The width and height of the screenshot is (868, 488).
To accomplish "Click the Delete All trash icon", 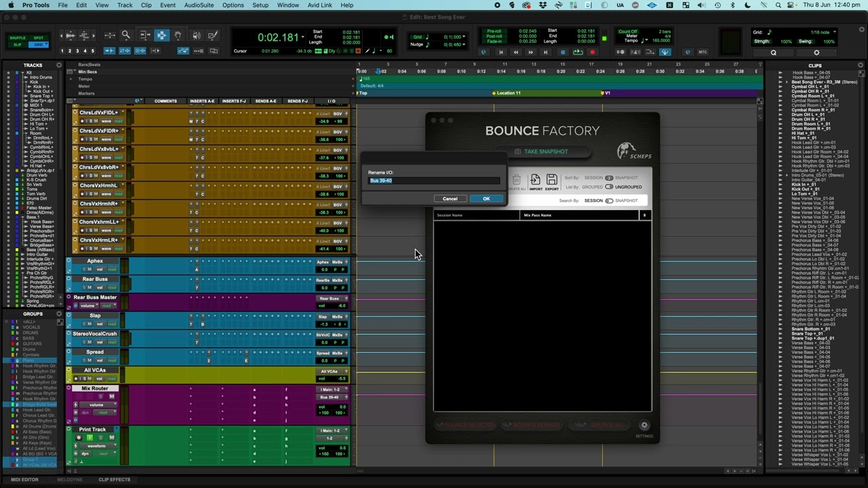I will [517, 181].
